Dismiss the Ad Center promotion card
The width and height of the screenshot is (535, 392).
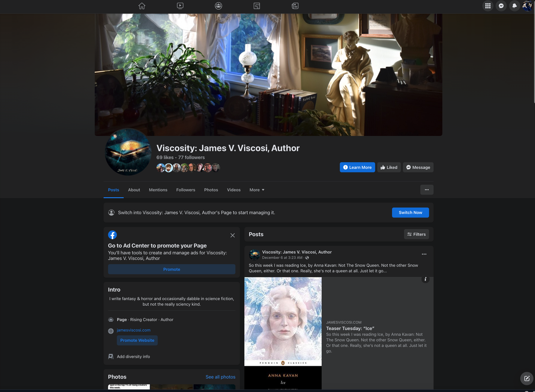tap(233, 235)
